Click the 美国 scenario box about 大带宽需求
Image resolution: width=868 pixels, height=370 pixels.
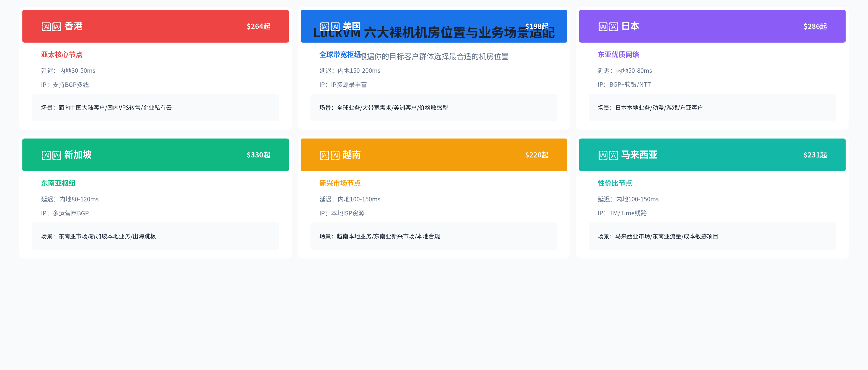coord(434,108)
